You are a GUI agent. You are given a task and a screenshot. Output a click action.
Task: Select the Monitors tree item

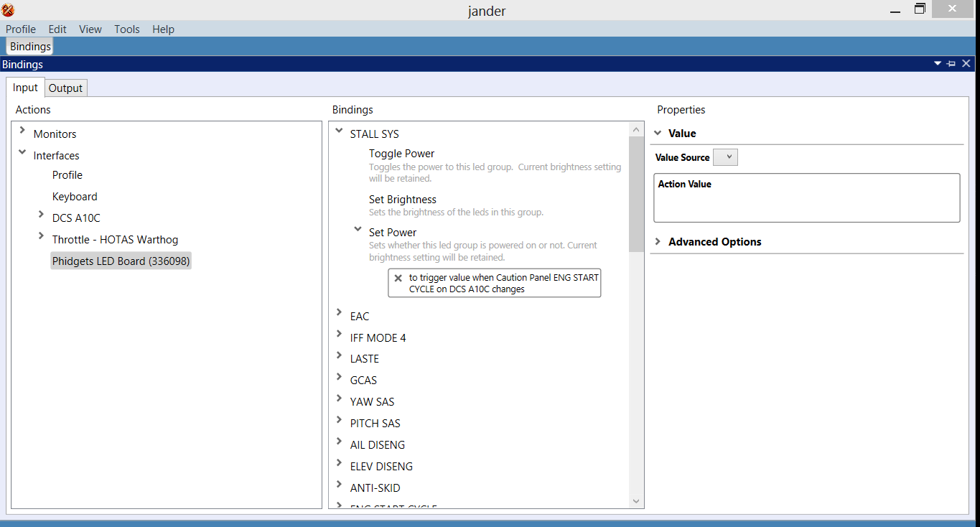(x=55, y=134)
